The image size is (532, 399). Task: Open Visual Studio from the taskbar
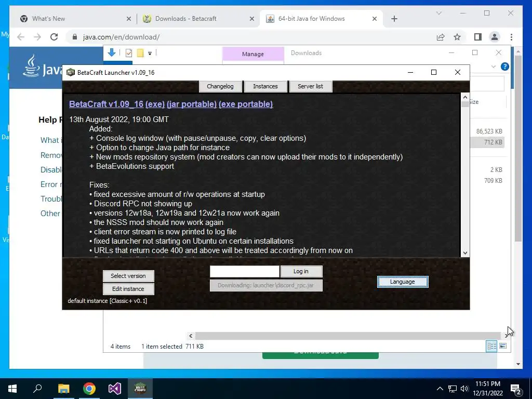[x=115, y=389]
